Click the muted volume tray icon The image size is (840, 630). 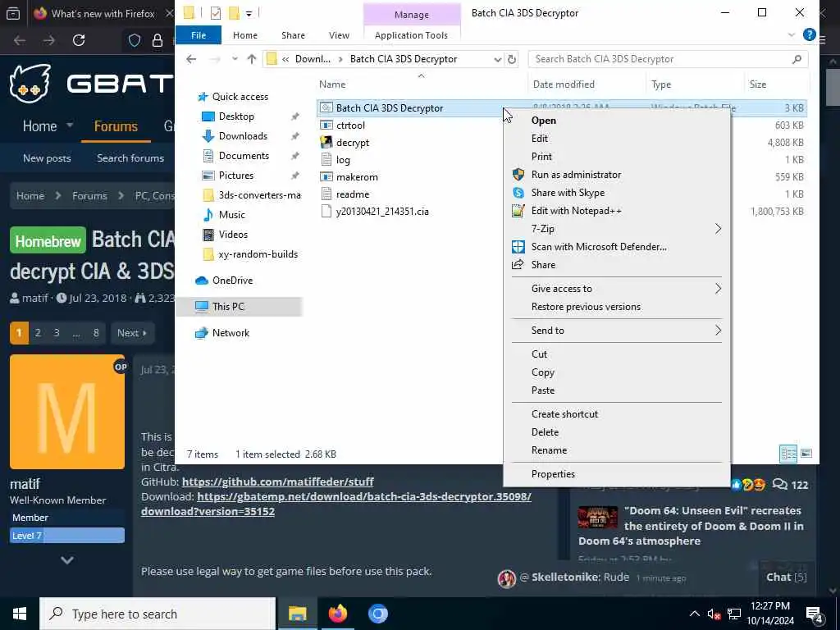(714, 614)
